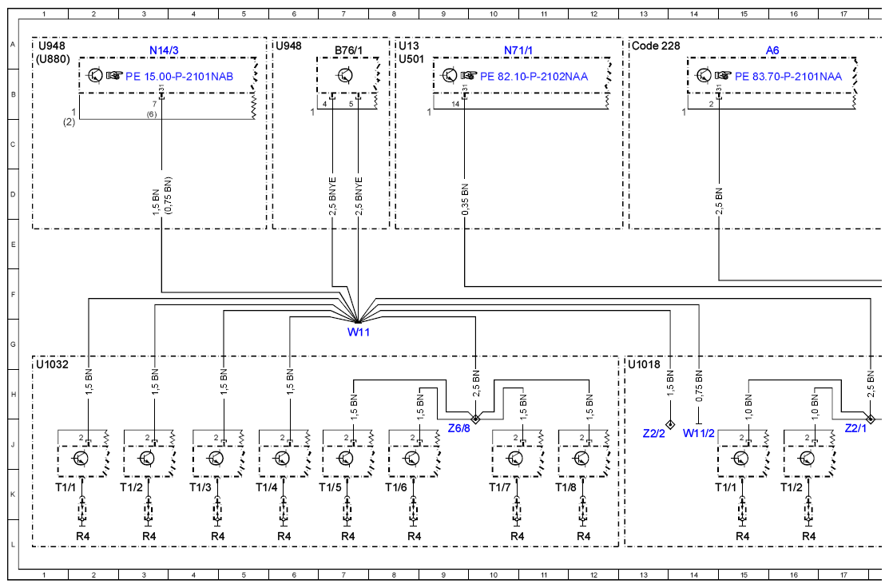889x588 pixels.
Task: Click the pointing hand icon in N14/3
Action: pos(114,75)
